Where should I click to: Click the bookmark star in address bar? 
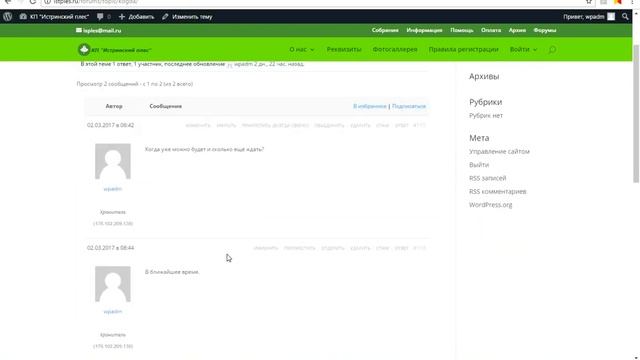click(x=589, y=2)
